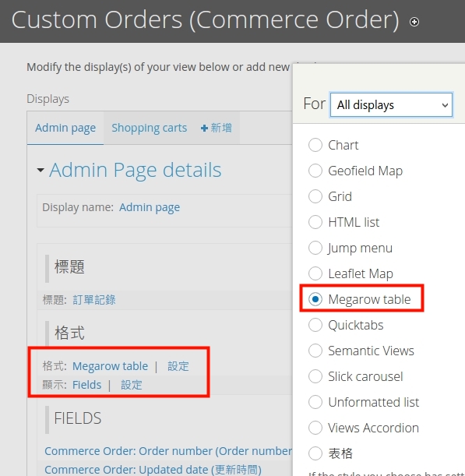Select the Geofield Map format option
The width and height of the screenshot is (465, 476).
pos(315,171)
